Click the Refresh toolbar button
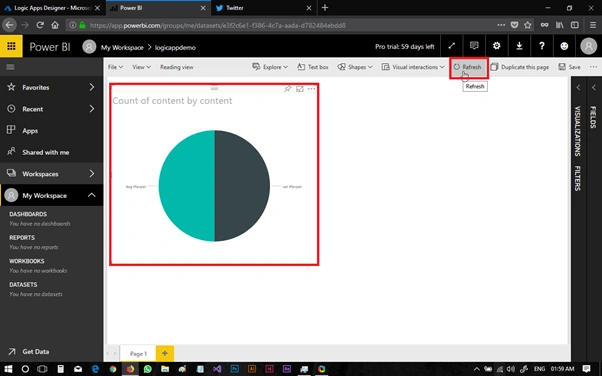 pos(468,67)
